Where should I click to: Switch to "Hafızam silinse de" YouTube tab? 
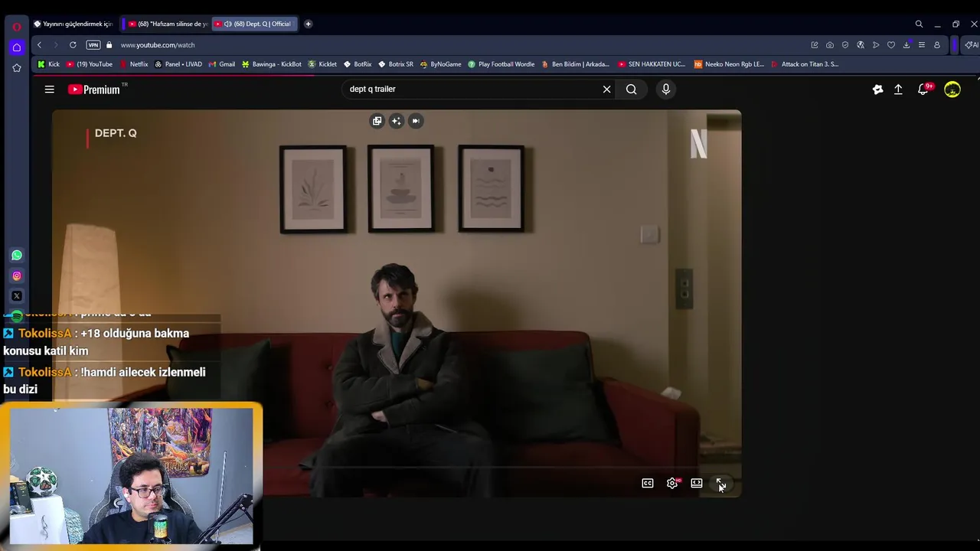(x=168, y=24)
